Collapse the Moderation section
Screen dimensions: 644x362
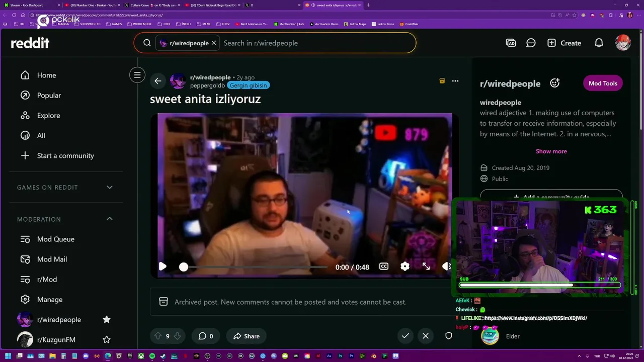(66, 219)
